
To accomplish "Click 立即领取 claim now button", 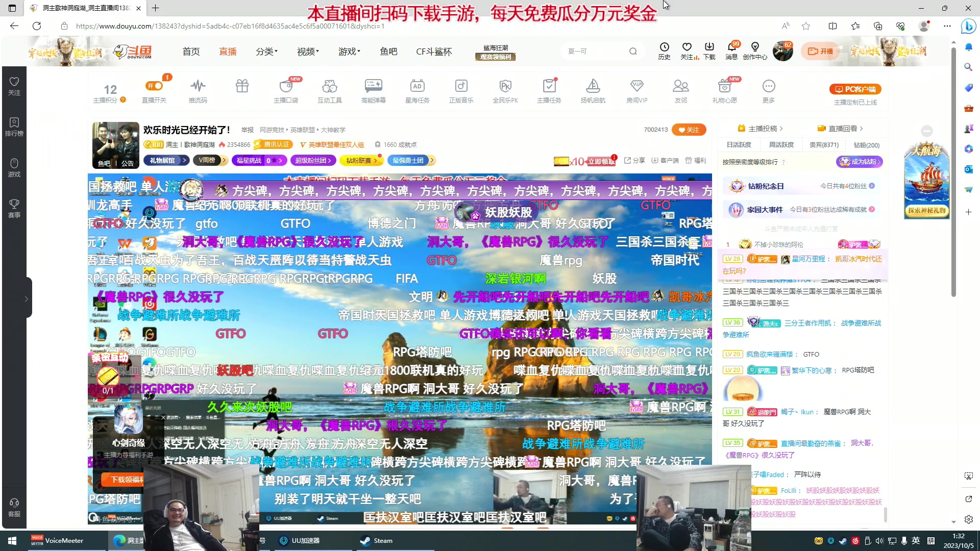I will click(x=601, y=162).
